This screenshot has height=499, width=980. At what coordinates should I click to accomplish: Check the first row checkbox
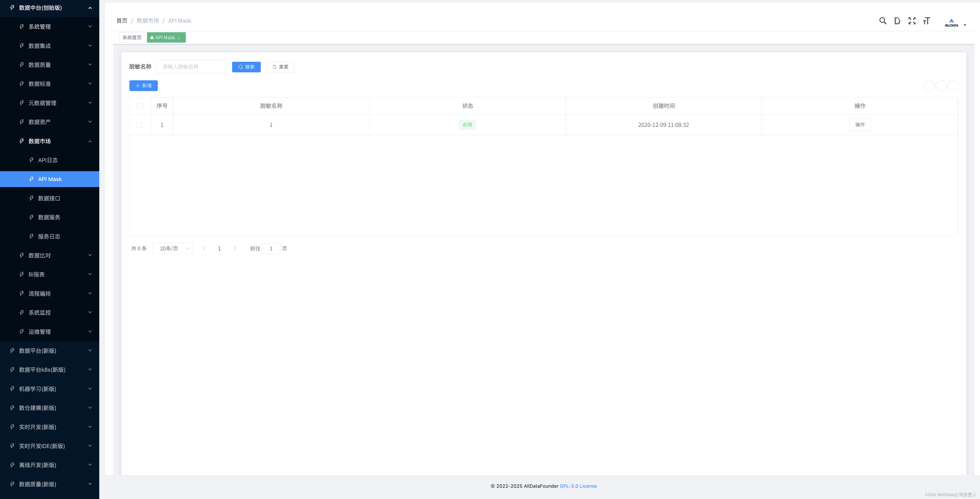pyautogui.click(x=140, y=125)
